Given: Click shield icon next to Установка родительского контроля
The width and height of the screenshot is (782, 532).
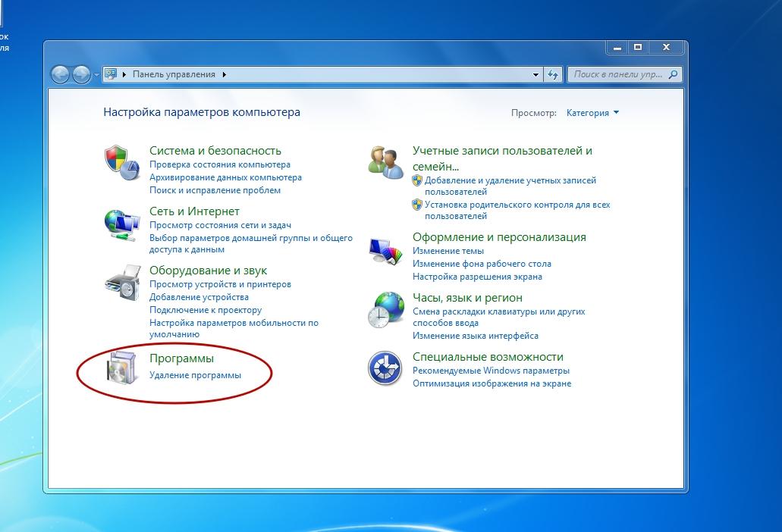Looking at the screenshot, I should click(x=417, y=205).
